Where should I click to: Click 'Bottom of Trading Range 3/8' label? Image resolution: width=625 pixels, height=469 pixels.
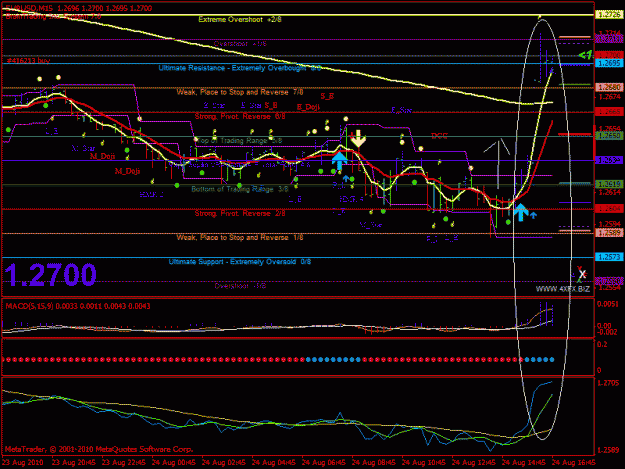tap(240, 189)
